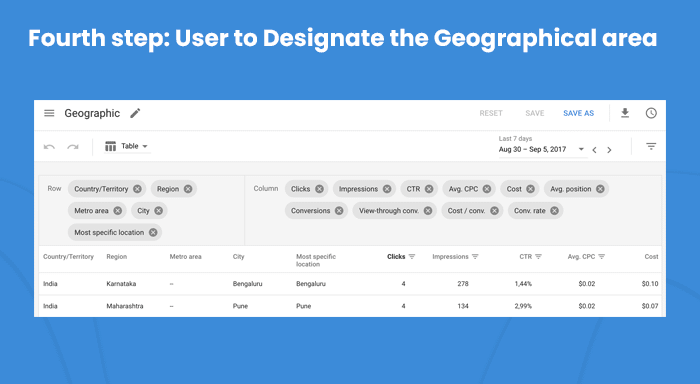Remove the Impressions column chip
The image size is (700, 384).
tap(387, 189)
